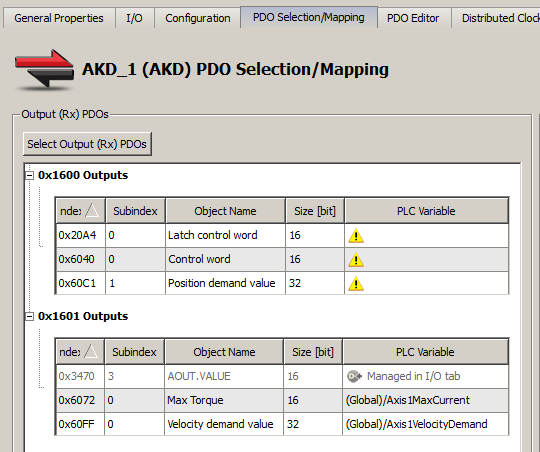The image size is (540, 452).
Task: Click PLC Variable header in 0x1600 table
Action: [x=426, y=211]
